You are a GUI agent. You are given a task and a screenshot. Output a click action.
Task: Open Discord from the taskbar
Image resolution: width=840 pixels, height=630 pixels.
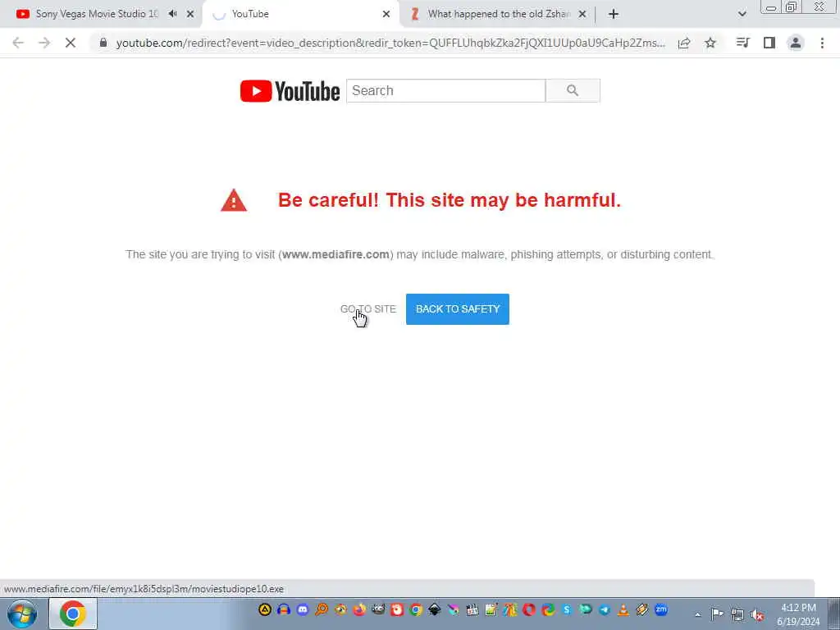(x=303, y=609)
